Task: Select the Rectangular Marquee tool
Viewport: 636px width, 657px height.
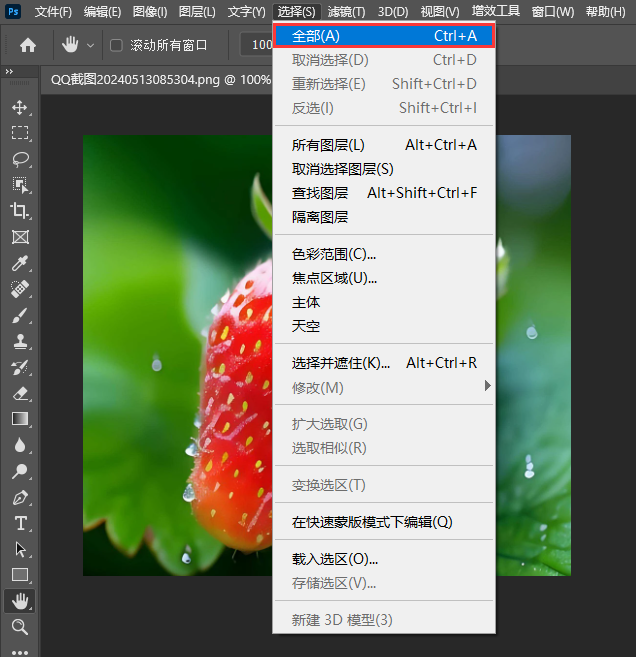Action: click(20, 133)
